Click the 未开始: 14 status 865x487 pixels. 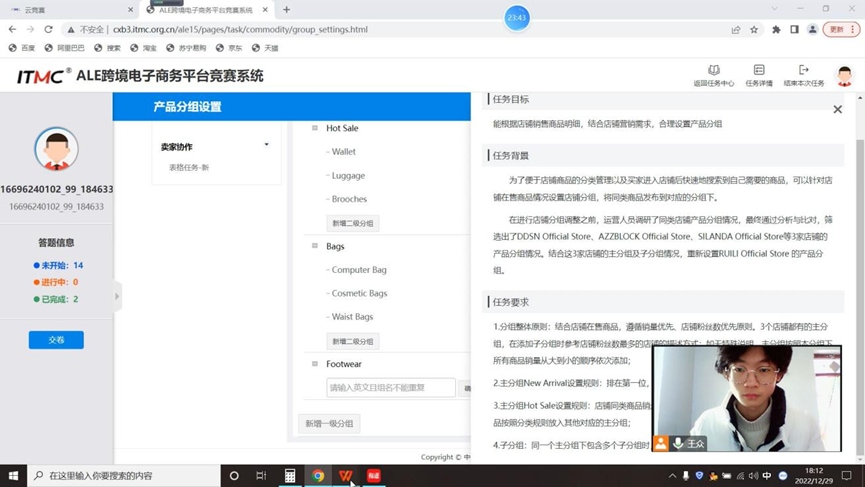(58, 265)
